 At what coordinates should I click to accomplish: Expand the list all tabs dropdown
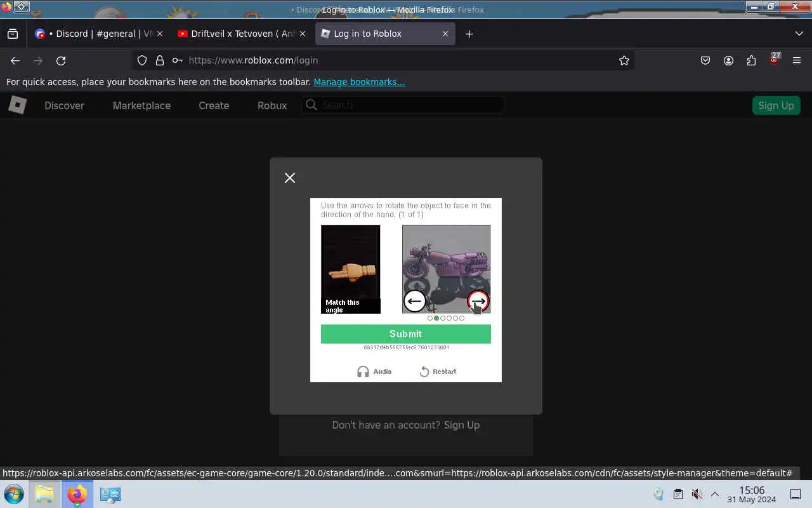pos(799,34)
